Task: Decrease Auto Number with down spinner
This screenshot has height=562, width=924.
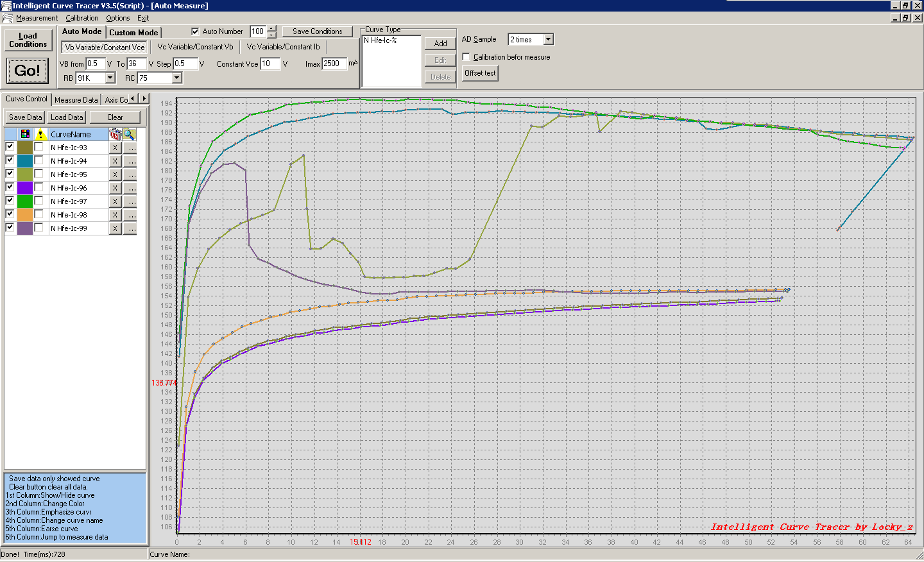Action: (272, 35)
